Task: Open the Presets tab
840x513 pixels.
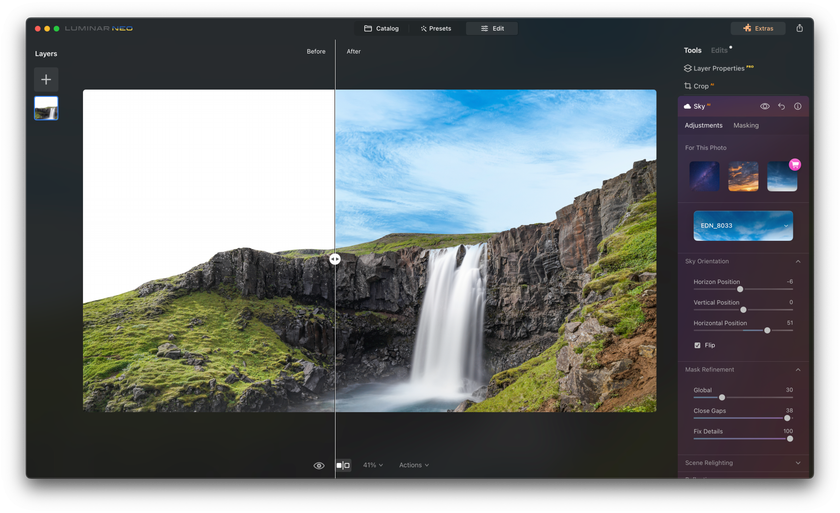Action: (x=436, y=28)
